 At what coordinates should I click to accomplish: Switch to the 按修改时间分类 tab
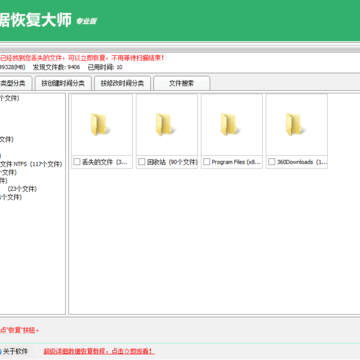[x=122, y=83]
